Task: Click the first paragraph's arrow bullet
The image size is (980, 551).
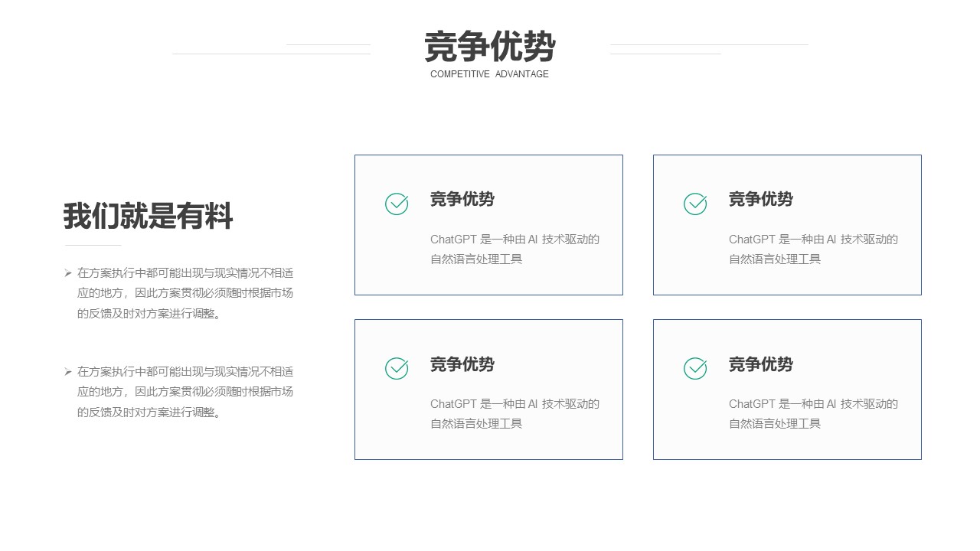Action: [x=67, y=273]
